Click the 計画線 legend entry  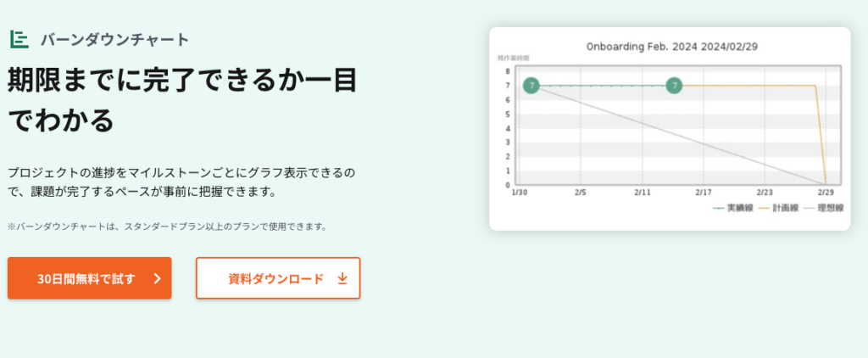tap(779, 207)
